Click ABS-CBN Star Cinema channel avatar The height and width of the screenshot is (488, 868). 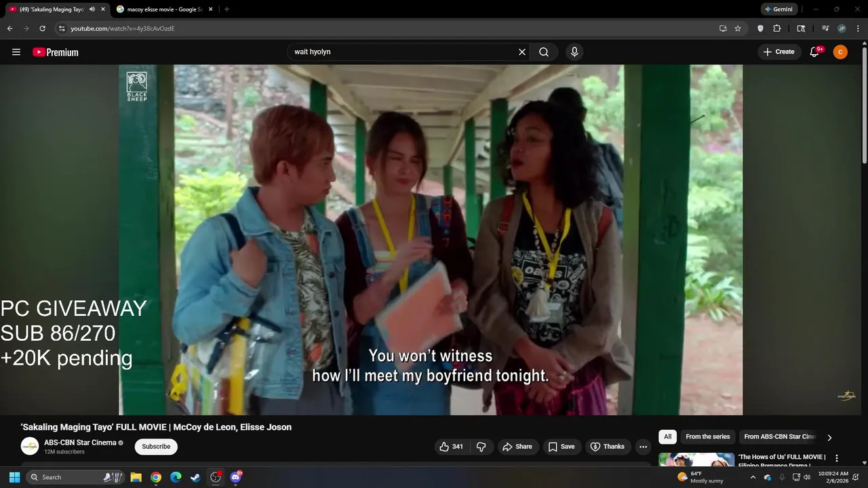coord(30,447)
